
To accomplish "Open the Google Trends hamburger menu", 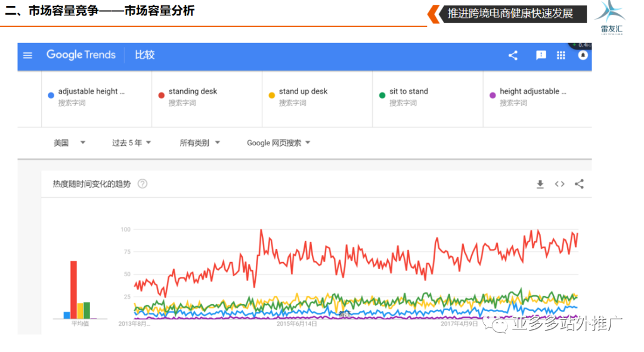I will coord(27,55).
